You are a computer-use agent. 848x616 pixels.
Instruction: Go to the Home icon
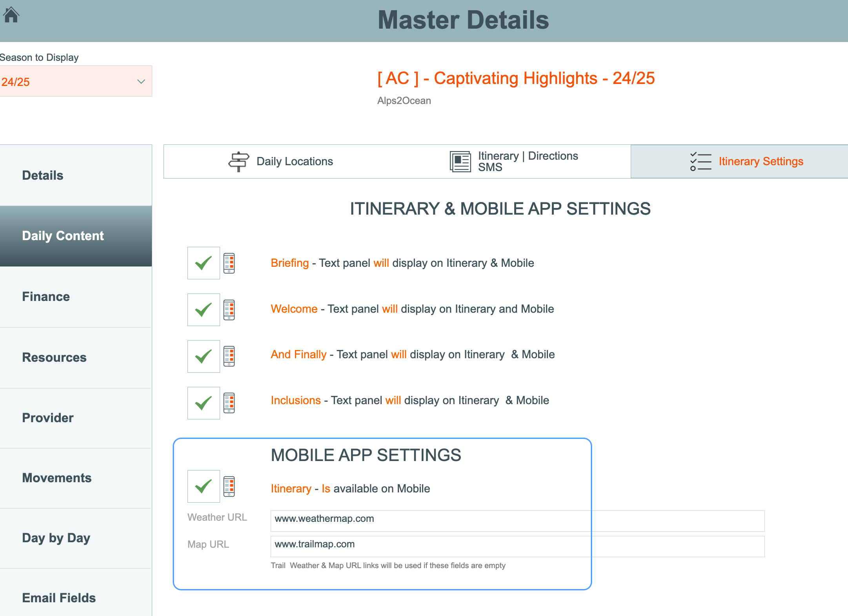pyautogui.click(x=11, y=15)
